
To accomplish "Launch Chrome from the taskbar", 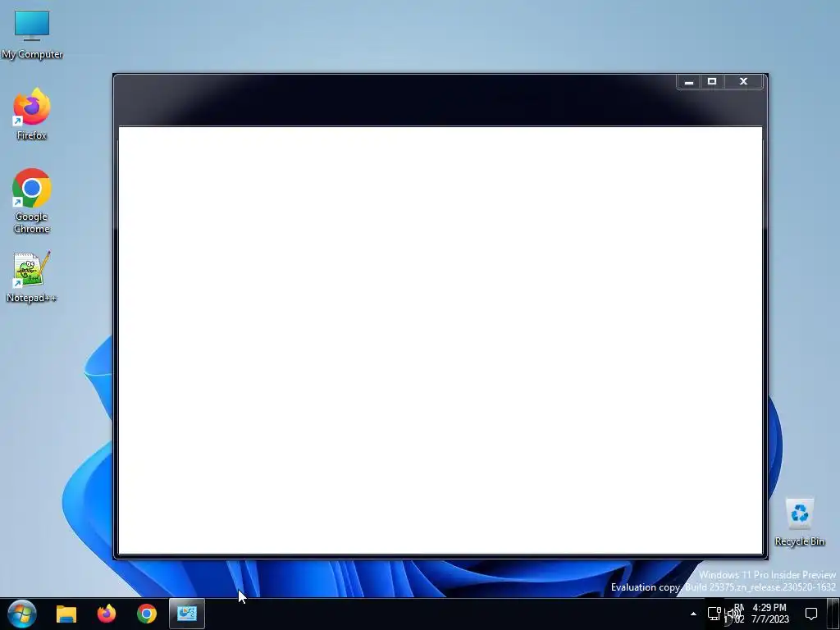I will (x=147, y=614).
